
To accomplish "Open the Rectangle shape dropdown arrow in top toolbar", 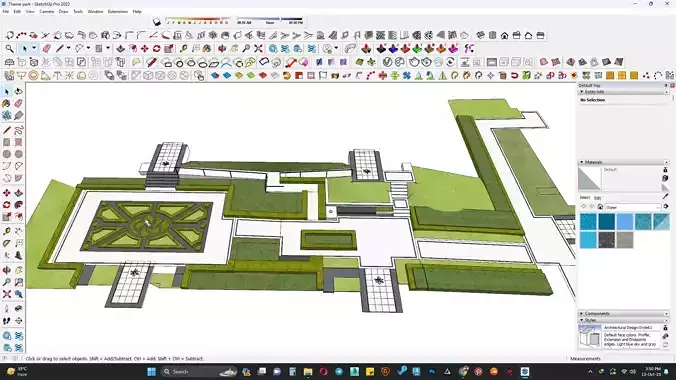I will pyautogui.click(x=108, y=49).
